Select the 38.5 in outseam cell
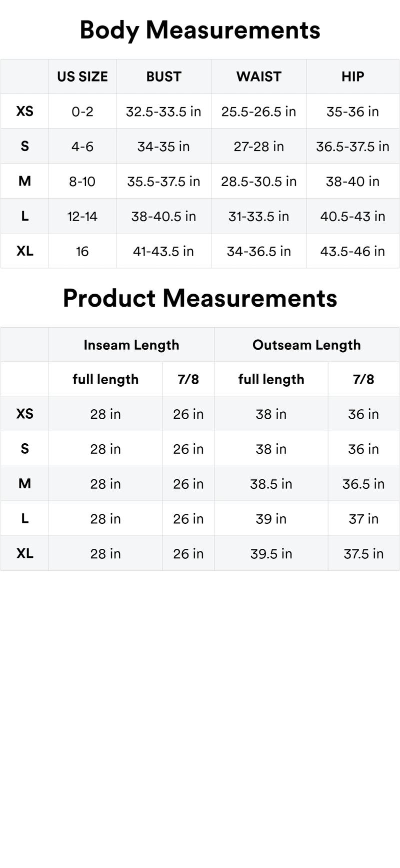Viewport: 400px width, 868px height. click(x=271, y=484)
